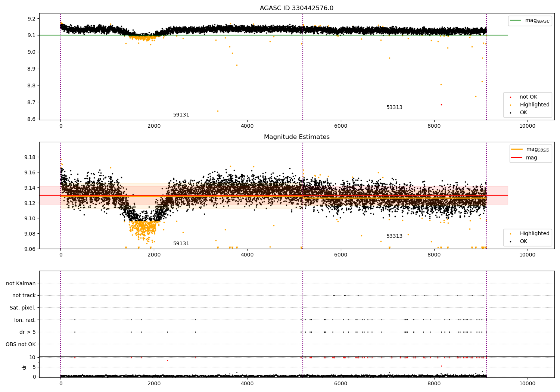The height and width of the screenshot is (392, 560).
Task: Click the "59131" annotation in the top plot
Action: (x=181, y=115)
